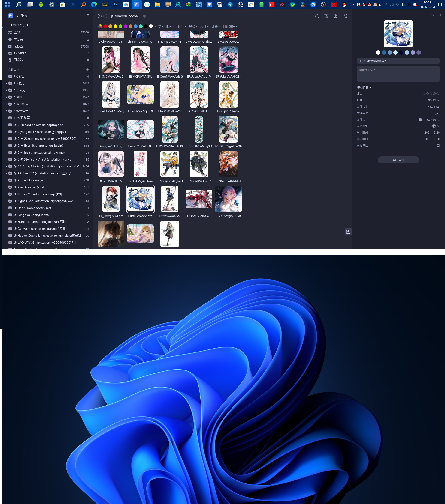The image size is (445, 504).
Task: Open File Explorer from the taskbar
Action: click(157, 4)
